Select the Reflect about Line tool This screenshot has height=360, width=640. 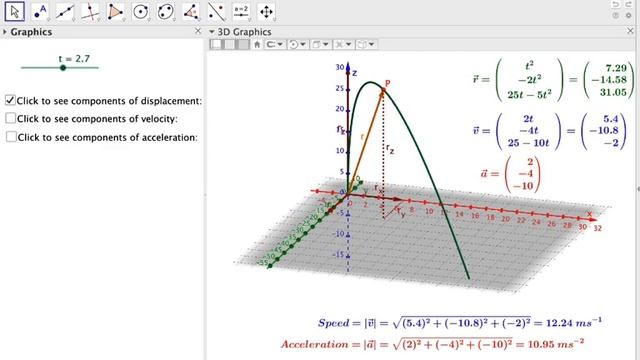click(x=216, y=11)
